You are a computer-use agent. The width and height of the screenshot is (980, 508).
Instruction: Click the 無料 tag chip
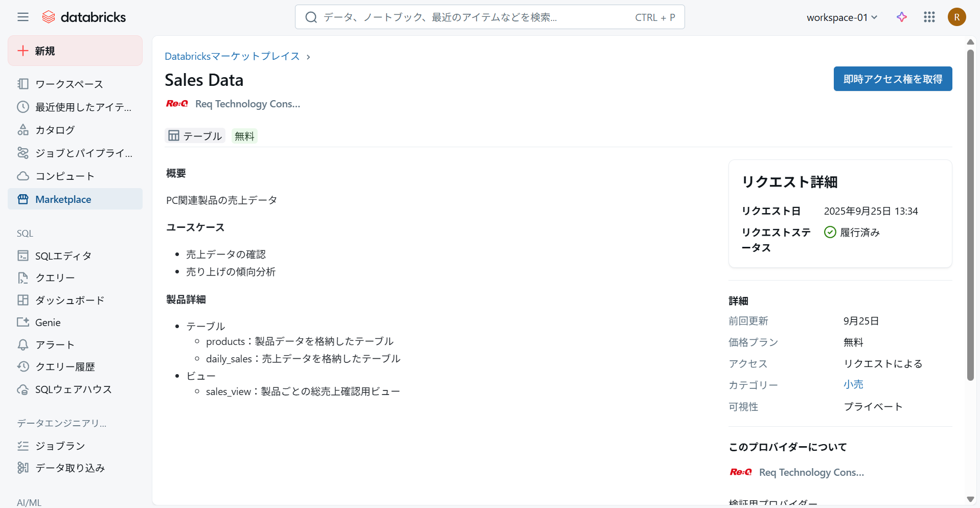pos(244,136)
